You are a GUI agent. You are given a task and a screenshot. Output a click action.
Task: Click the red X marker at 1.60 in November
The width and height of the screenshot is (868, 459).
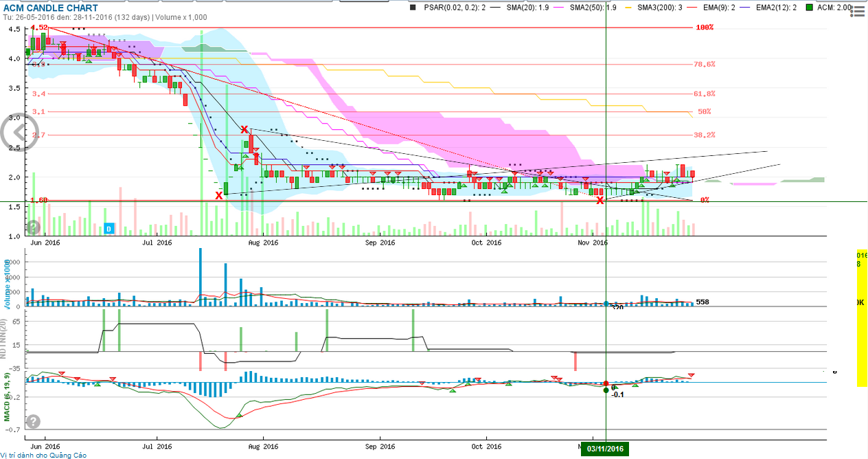pos(599,201)
